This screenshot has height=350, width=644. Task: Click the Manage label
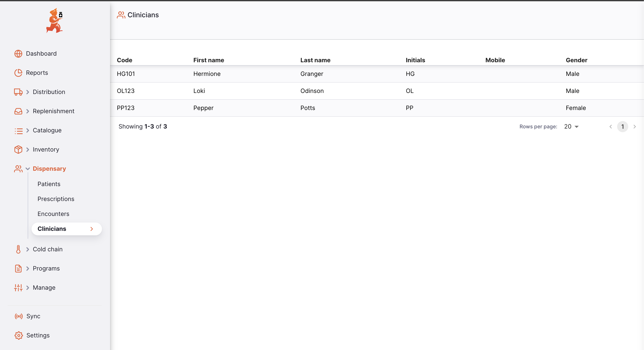click(x=44, y=288)
